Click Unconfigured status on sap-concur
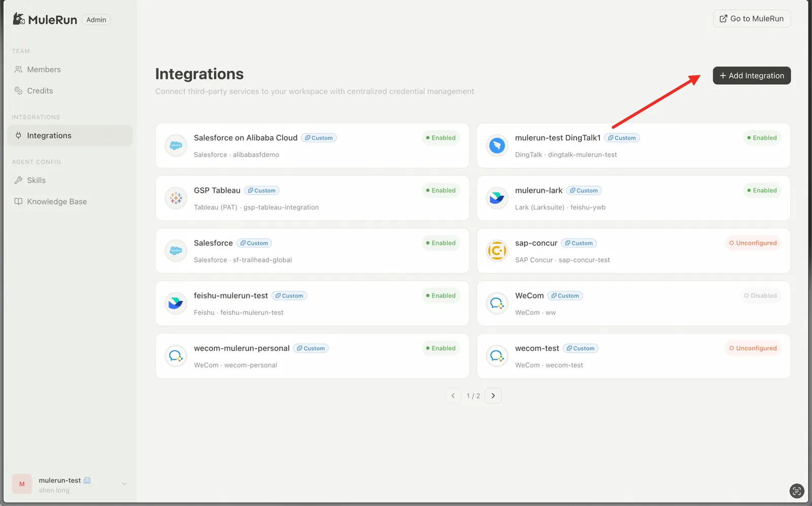The image size is (812, 506). point(753,243)
